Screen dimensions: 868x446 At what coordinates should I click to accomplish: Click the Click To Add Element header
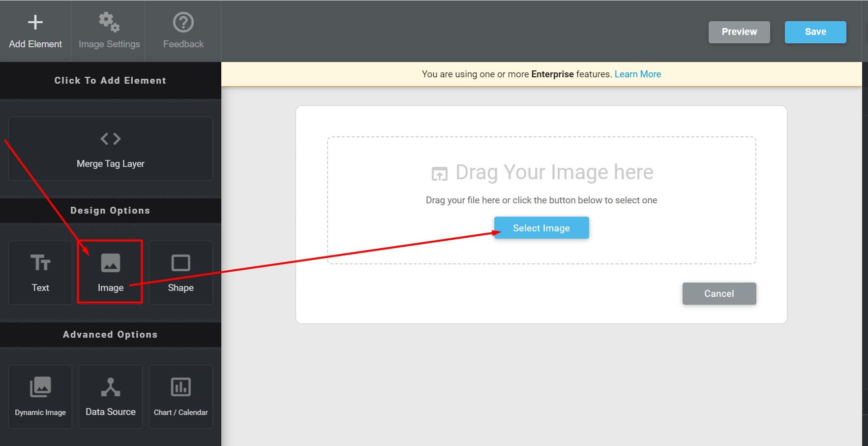pos(110,81)
